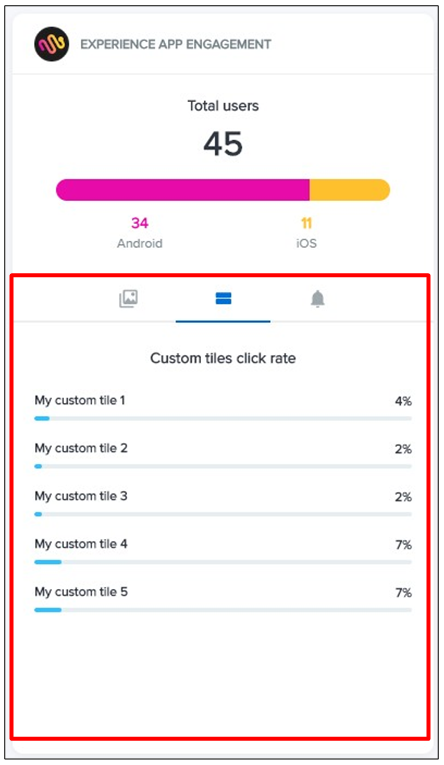Click the progress bar for custom tile 1
Image resolution: width=444 pixels, height=765 pixels.
(x=223, y=419)
